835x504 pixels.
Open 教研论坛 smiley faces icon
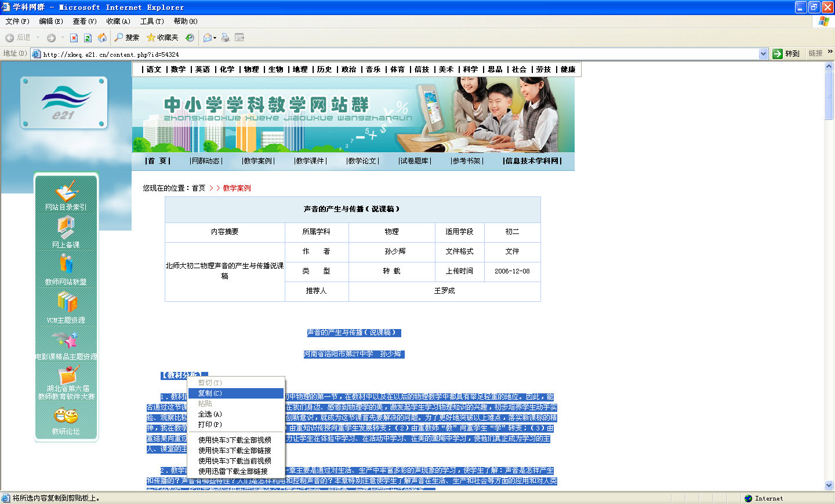66,416
